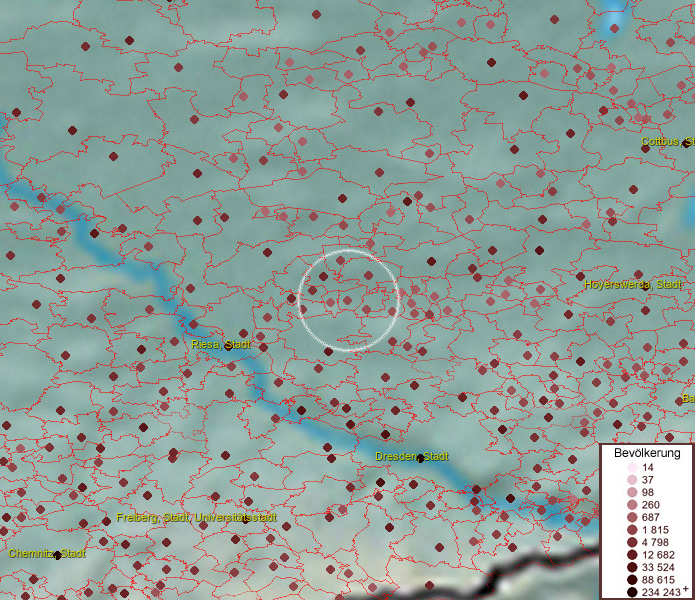Click the Riesa, Stadt yellow label

tap(220, 344)
